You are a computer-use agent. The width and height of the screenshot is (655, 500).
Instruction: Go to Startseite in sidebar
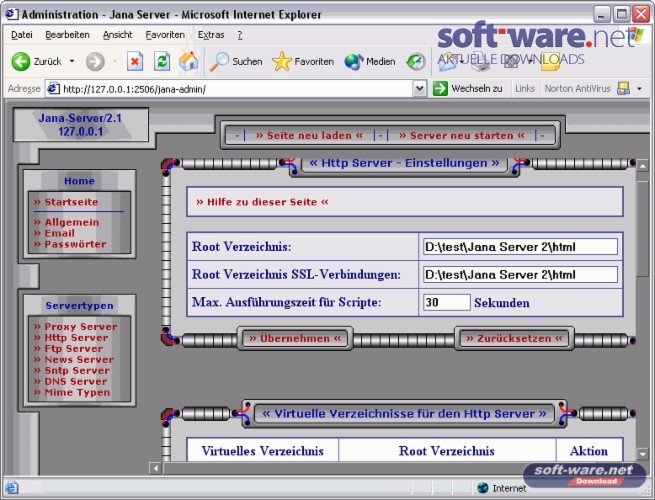point(66,202)
